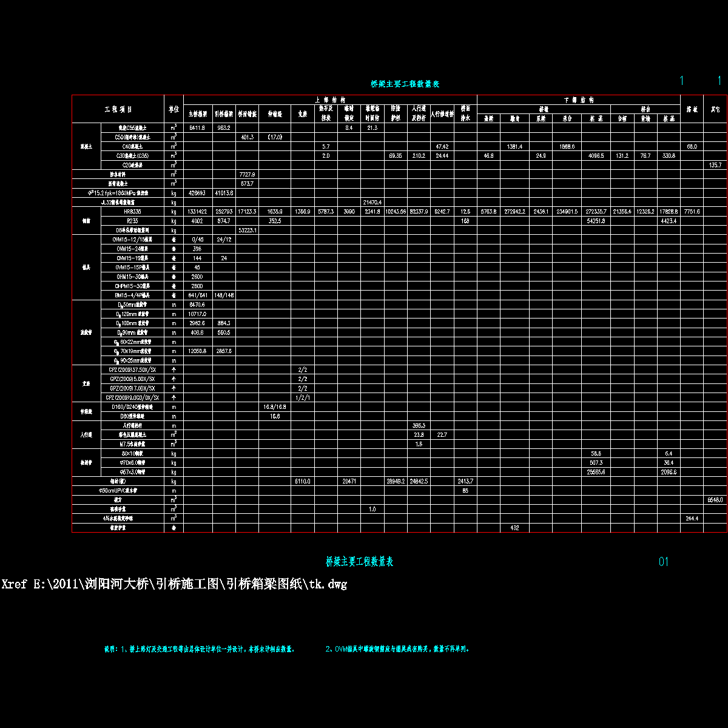Click the parenthesized value (17.0)

pos(275,137)
